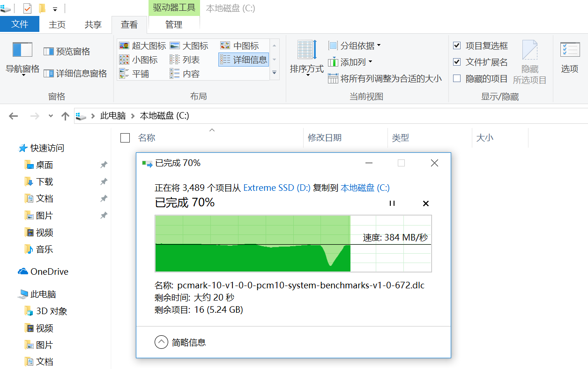
Task: Select 此电脑 in the navigation pane
Action: tap(37, 294)
